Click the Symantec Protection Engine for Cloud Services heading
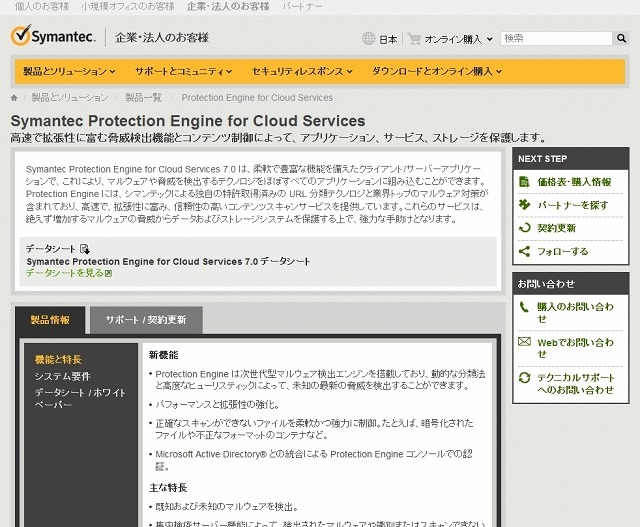Screen dimensions: 640x527 point(188,121)
